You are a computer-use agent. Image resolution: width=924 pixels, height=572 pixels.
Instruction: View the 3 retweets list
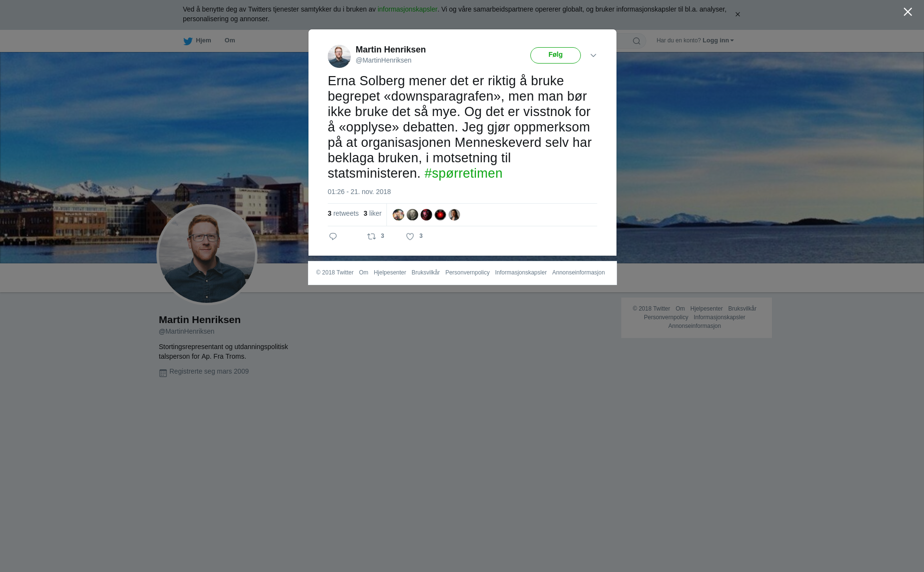[x=343, y=213]
